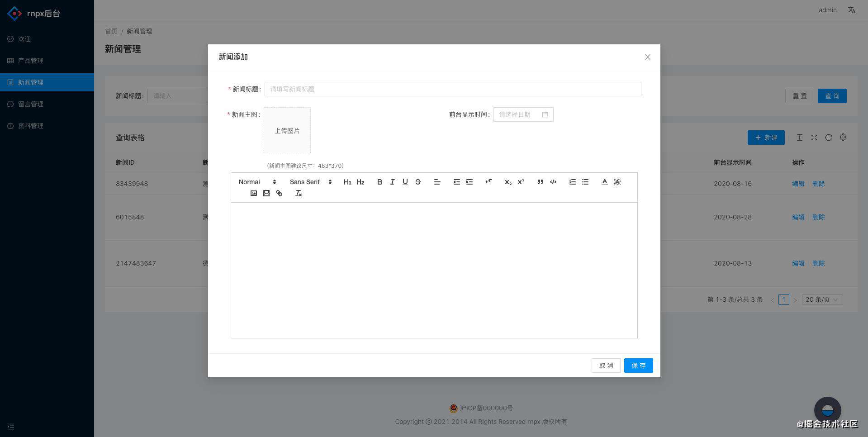868x437 pixels.
Task: Go to 首页 via breadcrumb
Action: pyautogui.click(x=111, y=31)
